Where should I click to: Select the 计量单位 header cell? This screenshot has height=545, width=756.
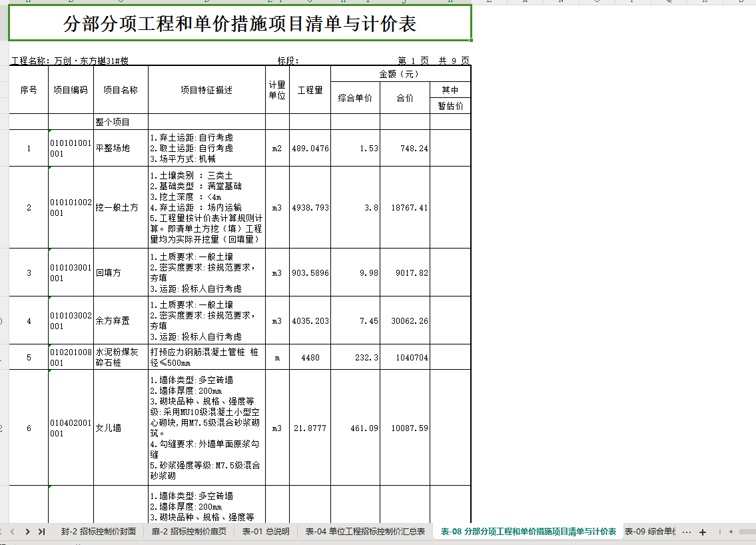tap(277, 90)
